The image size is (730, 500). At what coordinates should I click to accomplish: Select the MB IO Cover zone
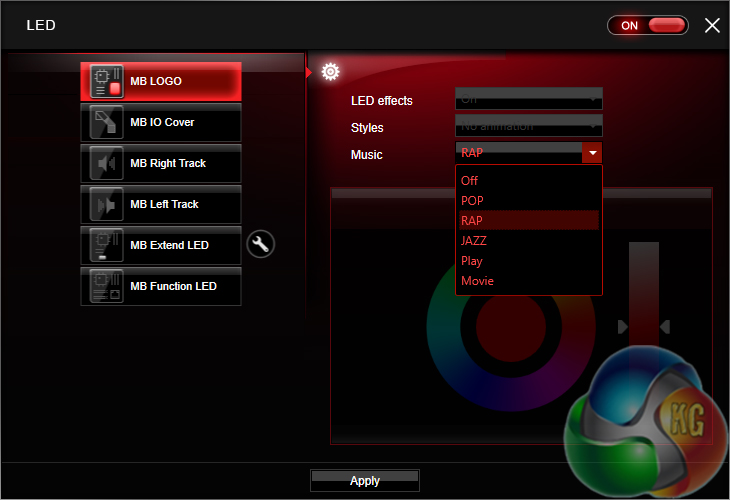161,122
